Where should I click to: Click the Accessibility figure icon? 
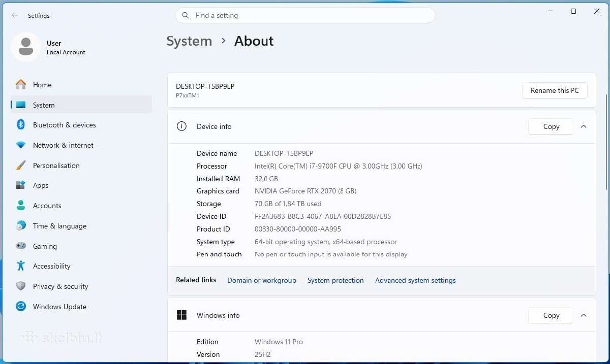click(x=21, y=266)
